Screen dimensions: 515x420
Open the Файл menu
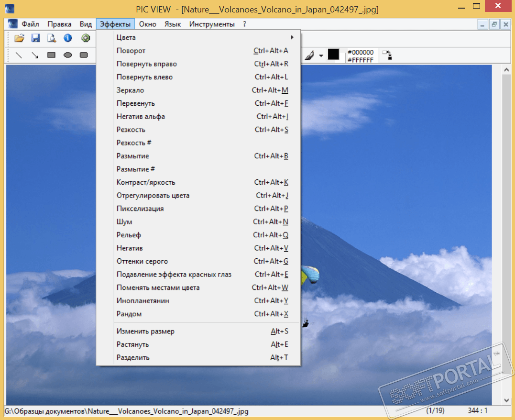tap(30, 24)
